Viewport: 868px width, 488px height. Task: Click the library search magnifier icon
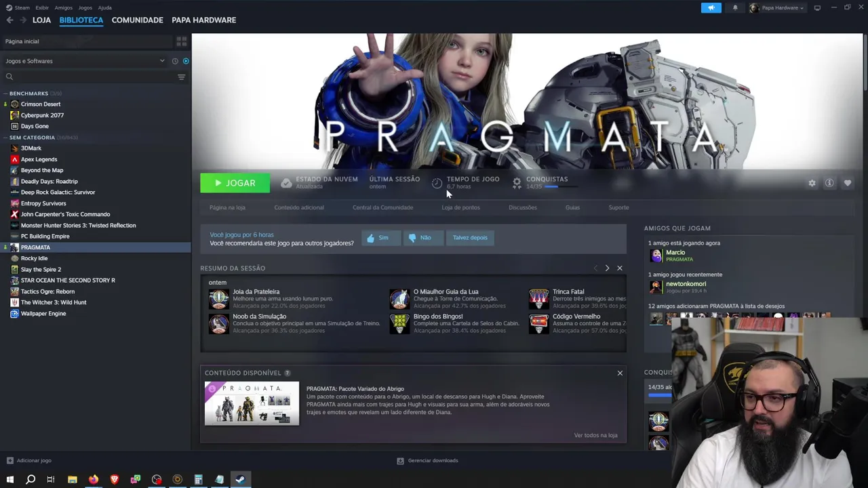pyautogui.click(x=9, y=77)
